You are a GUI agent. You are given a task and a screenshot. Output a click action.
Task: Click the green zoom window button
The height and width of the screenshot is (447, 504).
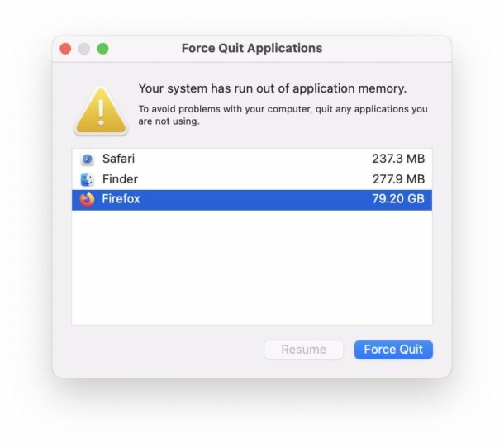[102, 49]
